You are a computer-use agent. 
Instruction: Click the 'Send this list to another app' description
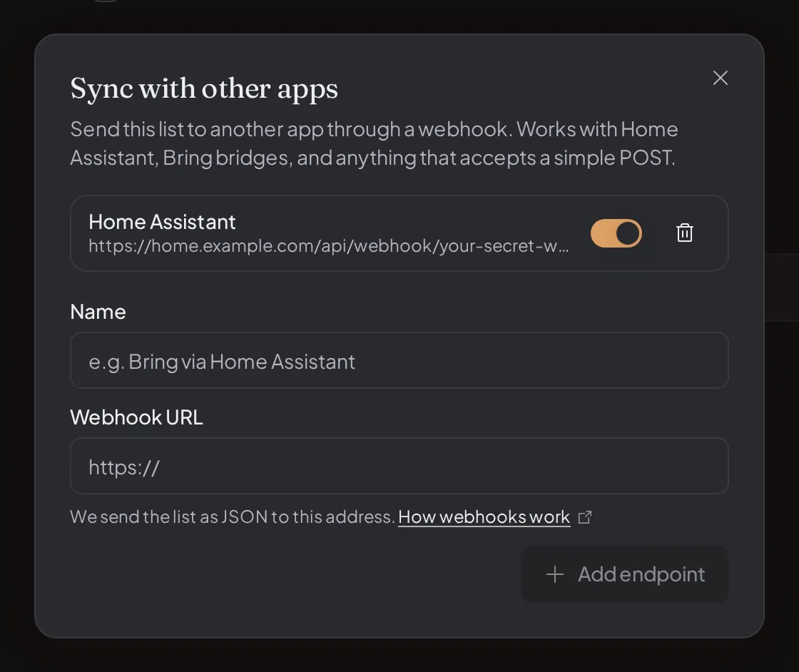[374, 143]
